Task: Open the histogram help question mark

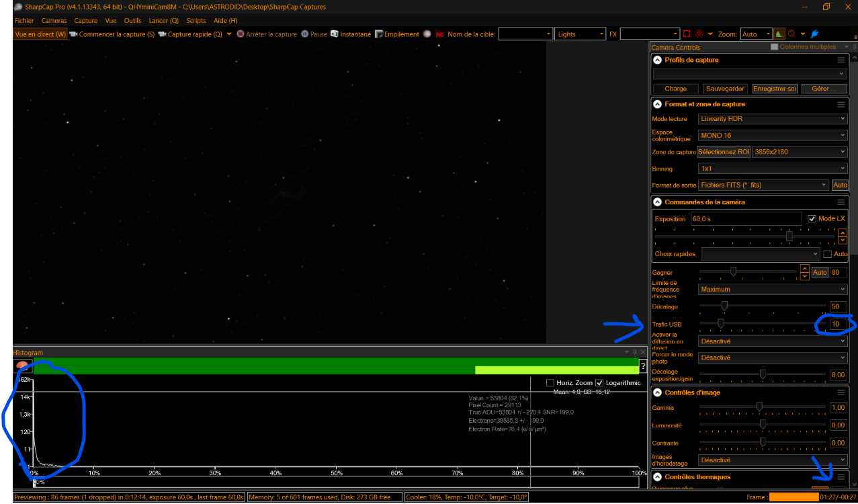Action: click(643, 367)
